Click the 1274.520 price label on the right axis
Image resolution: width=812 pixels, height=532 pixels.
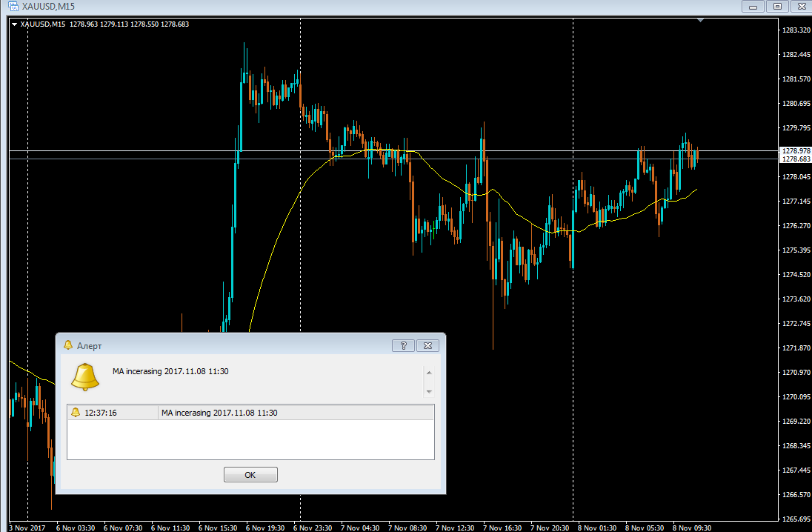pyautogui.click(x=796, y=275)
